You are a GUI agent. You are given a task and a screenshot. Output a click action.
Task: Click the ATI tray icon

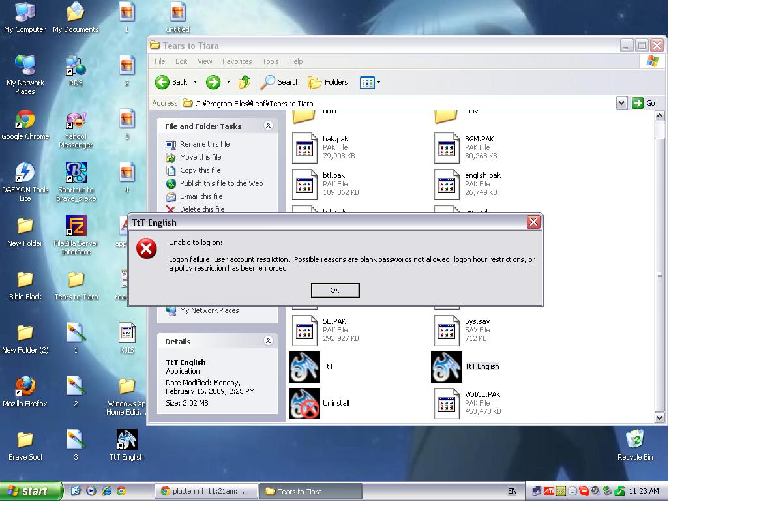[x=548, y=491]
